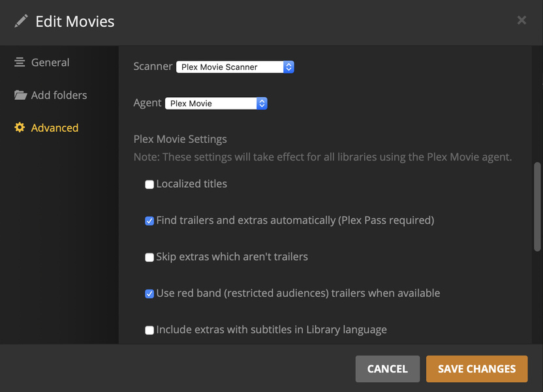Check Include extras with subtitles option
Image resolution: width=543 pixels, height=392 pixels.
pyautogui.click(x=149, y=331)
